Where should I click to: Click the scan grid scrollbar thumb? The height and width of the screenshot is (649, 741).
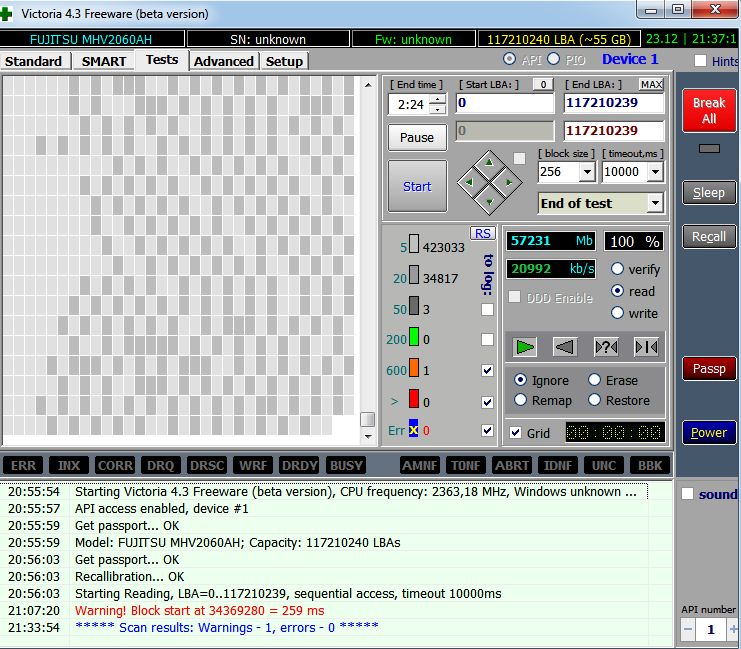pos(367,419)
